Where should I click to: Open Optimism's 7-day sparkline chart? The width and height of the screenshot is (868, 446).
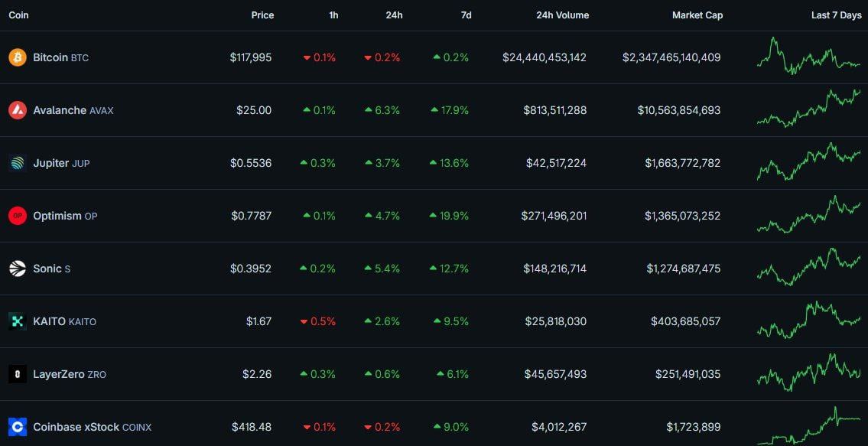click(x=809, y=214)
